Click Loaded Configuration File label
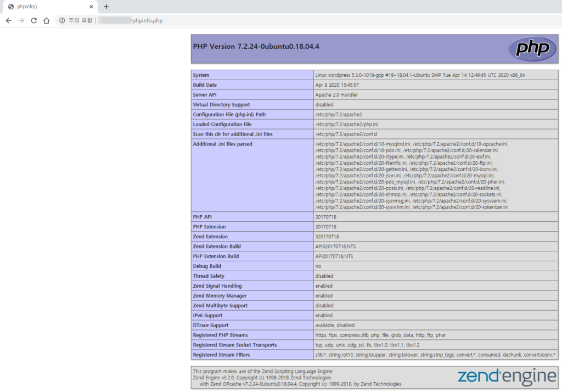 tap(222, 125)
